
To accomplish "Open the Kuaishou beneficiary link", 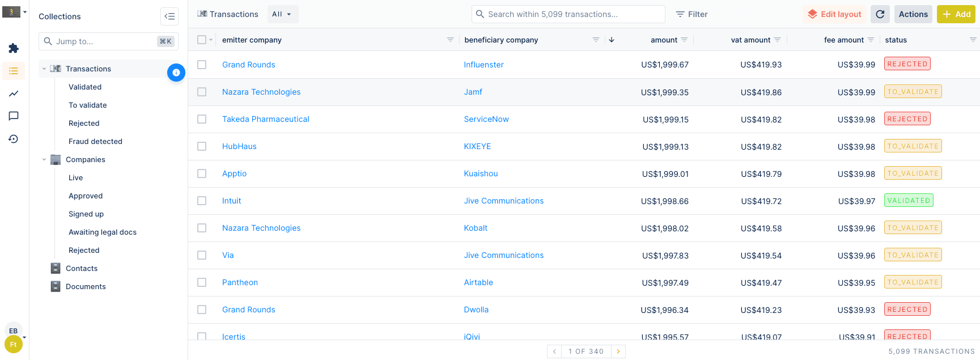I will coord(481,173).
